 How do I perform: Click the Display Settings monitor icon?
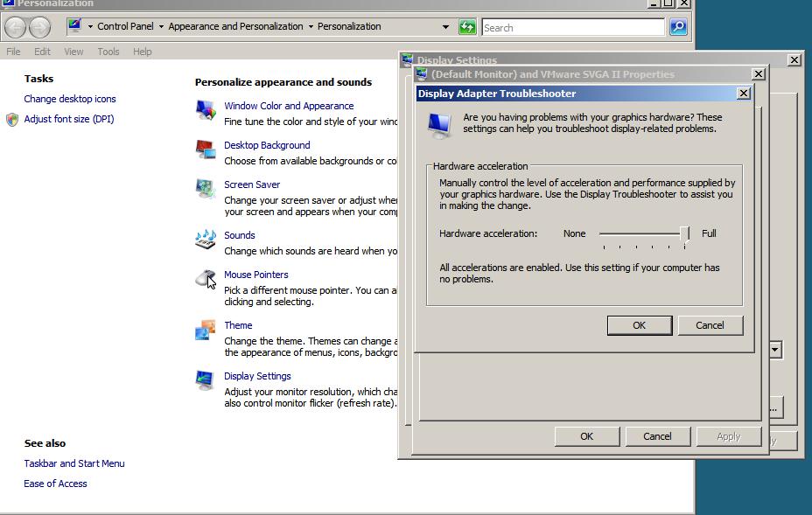click(206, 380)
